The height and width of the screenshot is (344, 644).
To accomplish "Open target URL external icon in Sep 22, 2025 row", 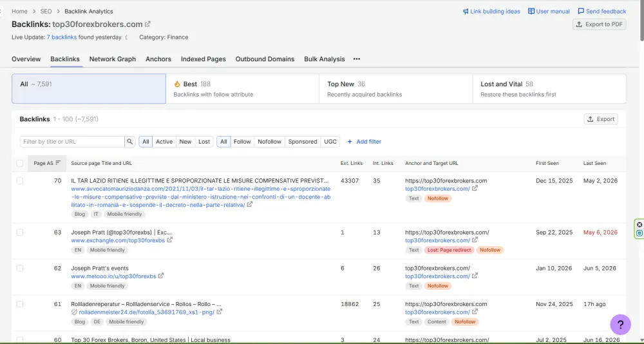I will [x=475, y=240].
